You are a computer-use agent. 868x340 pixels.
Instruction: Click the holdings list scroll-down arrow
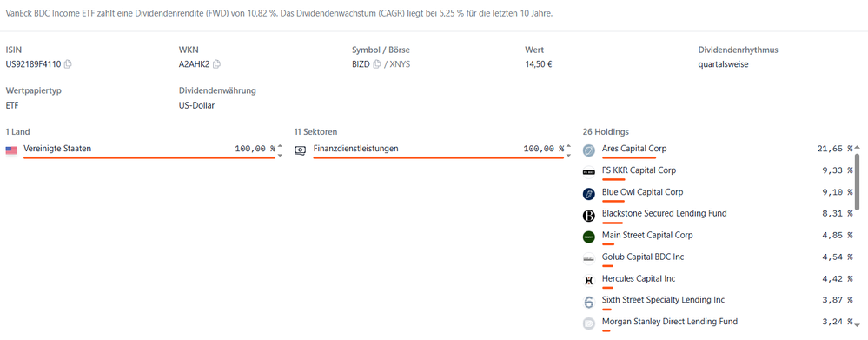(858, 325)
